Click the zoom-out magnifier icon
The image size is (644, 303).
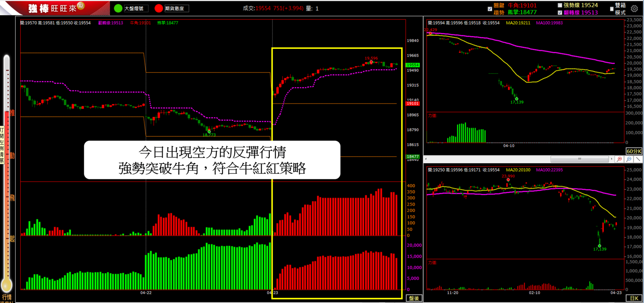pyautogui.click(x=628, y=159)
